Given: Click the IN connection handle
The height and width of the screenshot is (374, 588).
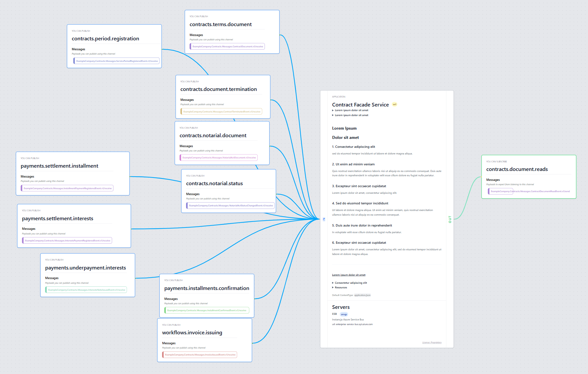Looking at the screenshot, I should [324, 219].
